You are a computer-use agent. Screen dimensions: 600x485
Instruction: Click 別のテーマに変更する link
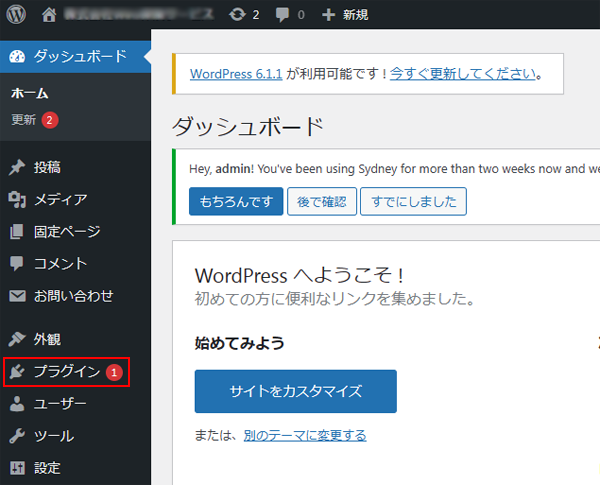305,435
